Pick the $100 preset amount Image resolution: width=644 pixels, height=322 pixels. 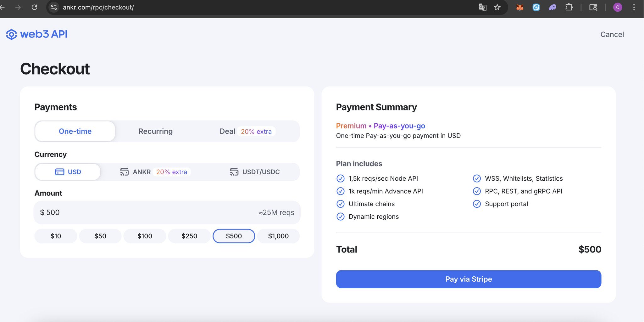tap(145, 236)
